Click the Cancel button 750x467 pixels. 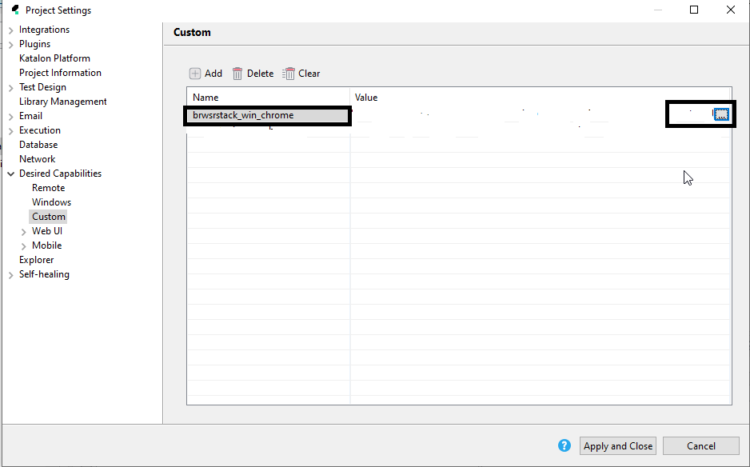701,446
